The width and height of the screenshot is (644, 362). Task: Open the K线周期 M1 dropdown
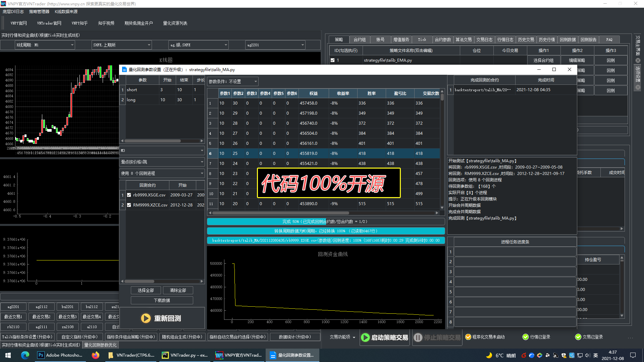[x=71, y=45]
